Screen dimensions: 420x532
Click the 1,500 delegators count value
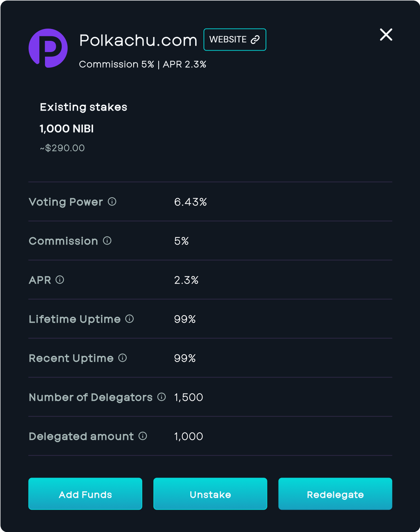(189, 397)
